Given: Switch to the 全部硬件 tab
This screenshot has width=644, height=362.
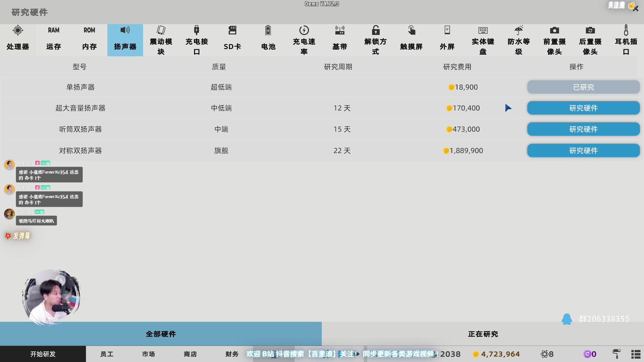Looking at the screenshot, I should pos(161,334).
